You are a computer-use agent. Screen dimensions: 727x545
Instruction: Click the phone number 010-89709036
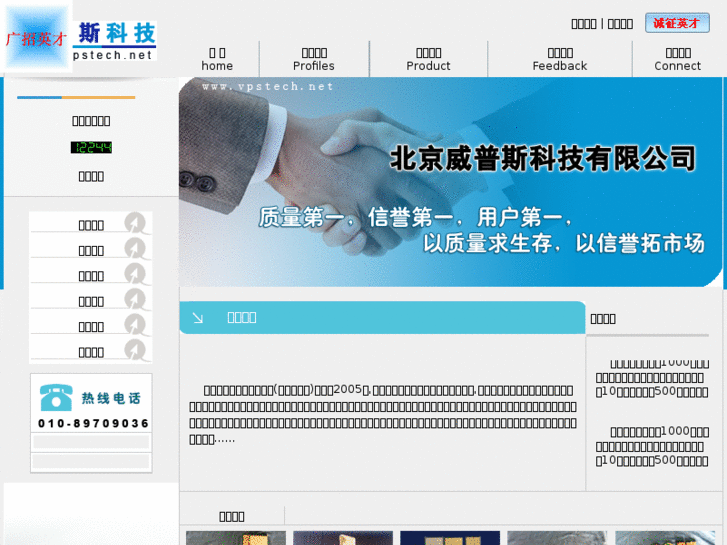tap(93, 423)
